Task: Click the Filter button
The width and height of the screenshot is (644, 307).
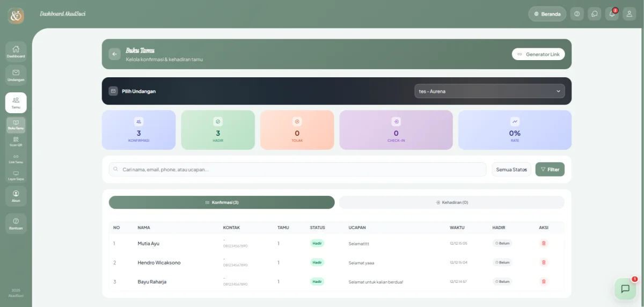Action: pyautogui.click(x=550, y=170)
